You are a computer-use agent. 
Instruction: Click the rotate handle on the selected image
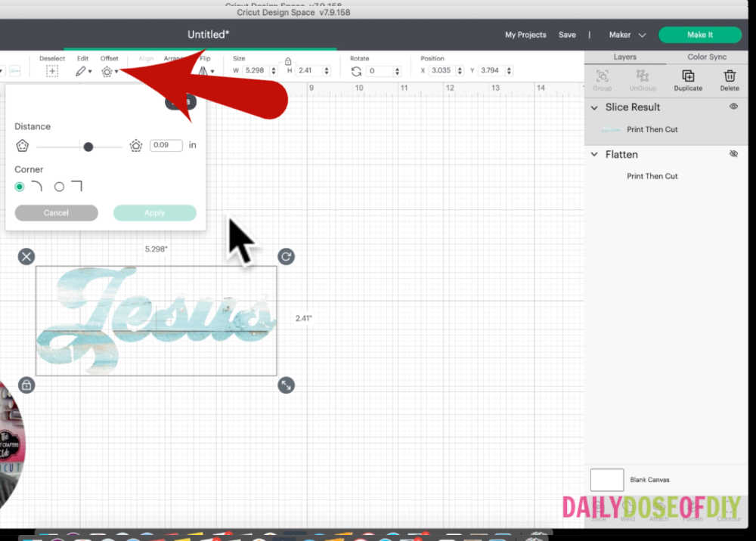(286, 257)
